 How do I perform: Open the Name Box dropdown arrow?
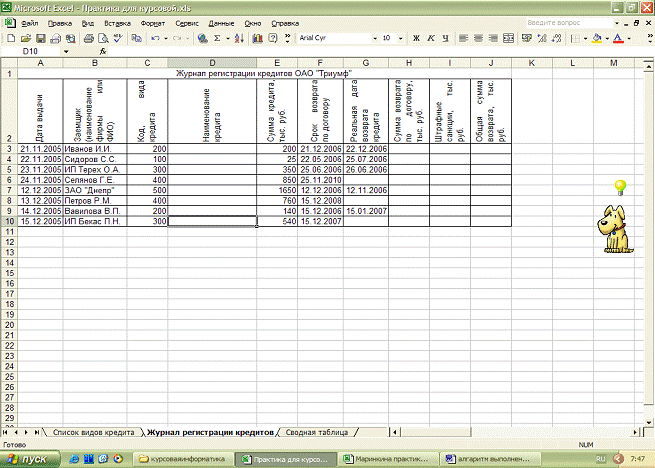click(67, 50)
